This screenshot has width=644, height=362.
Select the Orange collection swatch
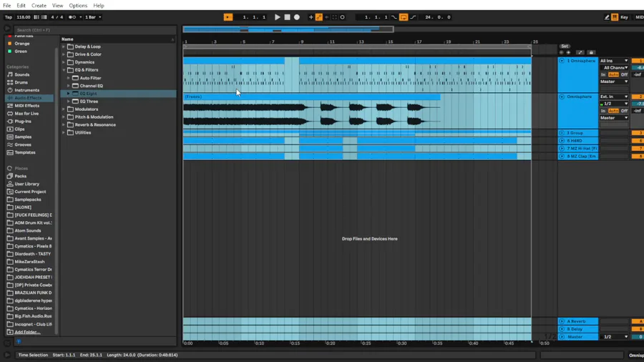(9, 44)
